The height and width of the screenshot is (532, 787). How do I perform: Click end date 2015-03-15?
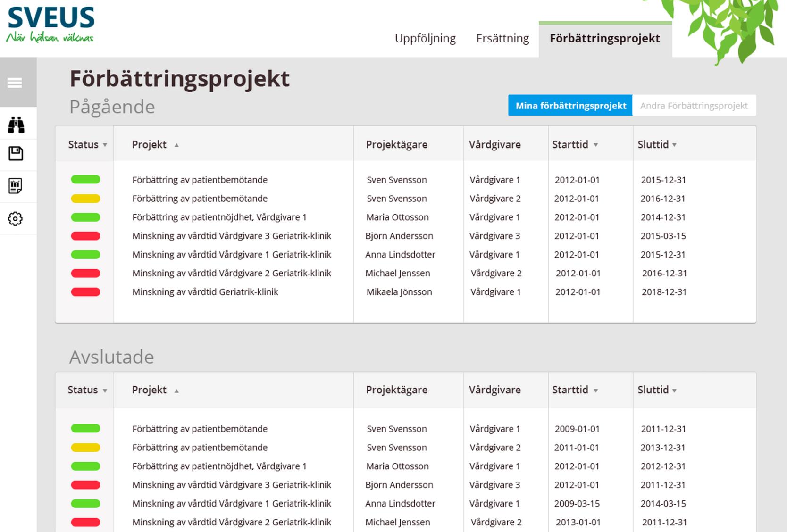coord(663,236)
